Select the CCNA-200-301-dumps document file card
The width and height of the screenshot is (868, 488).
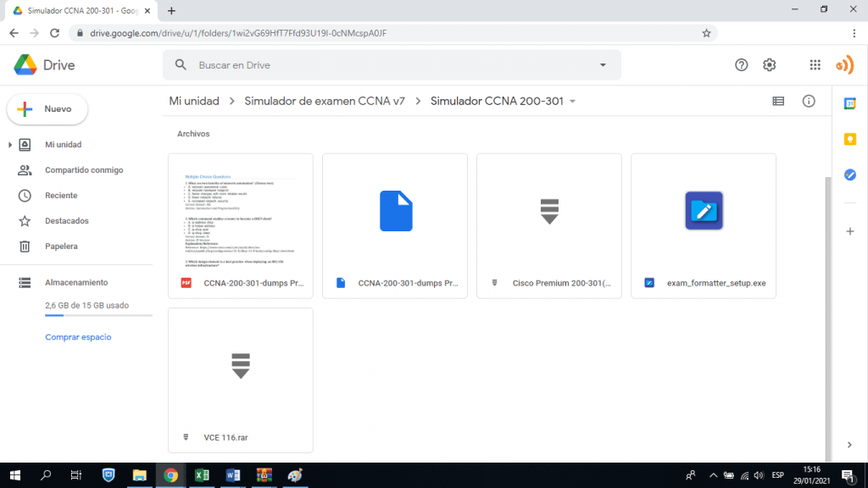point(395,225)
